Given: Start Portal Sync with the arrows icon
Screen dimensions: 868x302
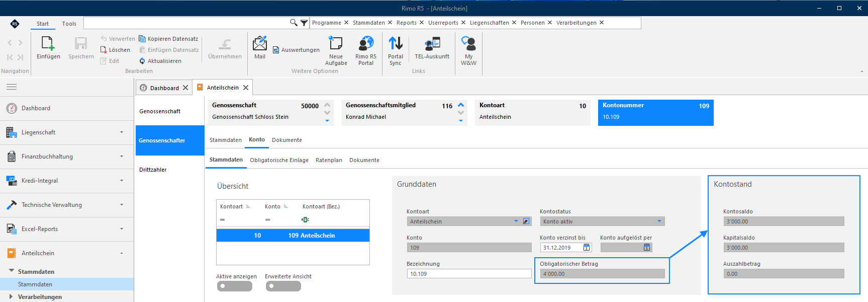Looking at the screenshot, I should 396,43.
